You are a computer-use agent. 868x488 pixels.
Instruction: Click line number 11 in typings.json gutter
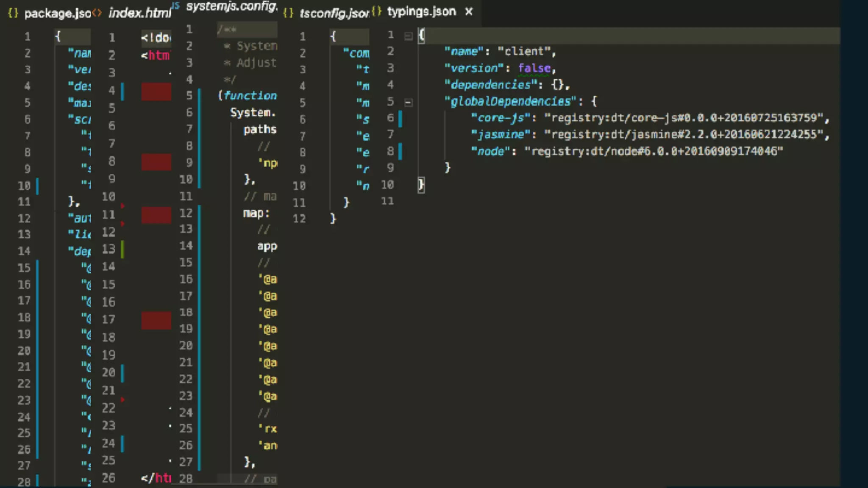[x=387, y=201]
